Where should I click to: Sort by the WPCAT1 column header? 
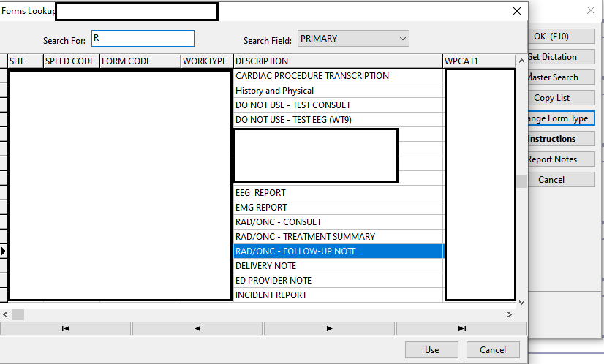[x=479, y=61]
